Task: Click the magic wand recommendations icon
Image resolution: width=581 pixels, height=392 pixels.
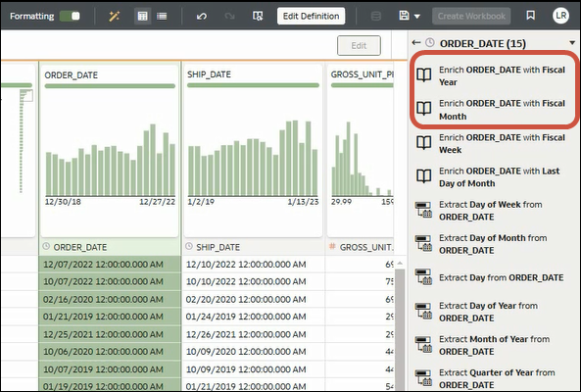Action: pos(114,16)
